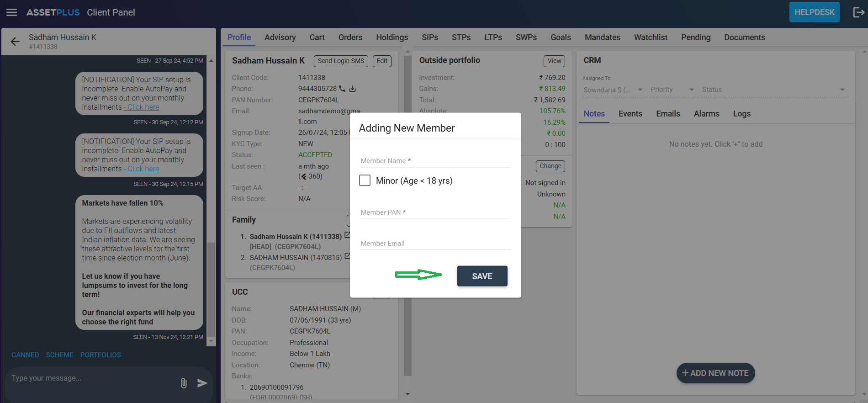
Task: Open the Logs tab in CRM
Action: 742,114
